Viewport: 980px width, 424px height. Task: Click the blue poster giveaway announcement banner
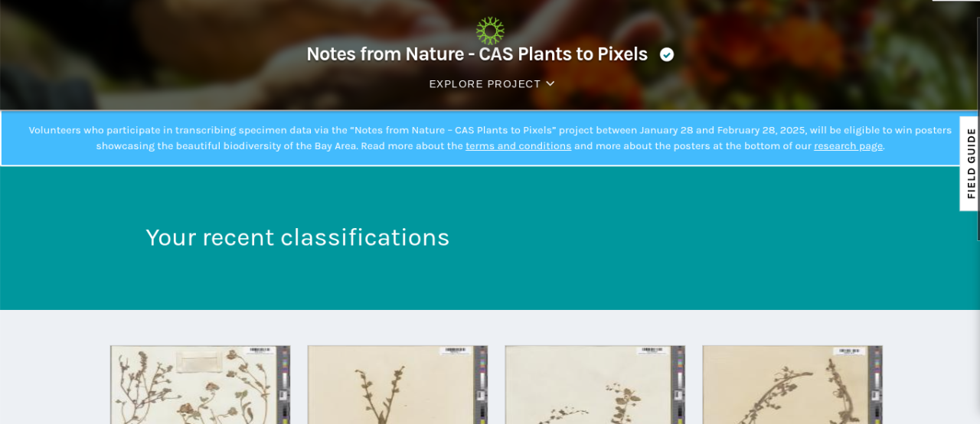[x=490, y=139]
